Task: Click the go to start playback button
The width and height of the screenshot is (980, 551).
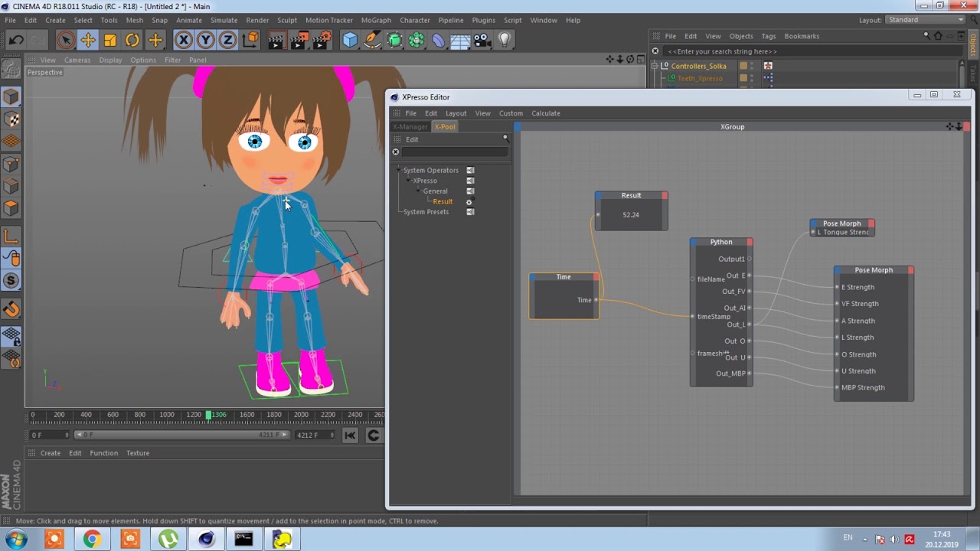Action: (350, 435)
